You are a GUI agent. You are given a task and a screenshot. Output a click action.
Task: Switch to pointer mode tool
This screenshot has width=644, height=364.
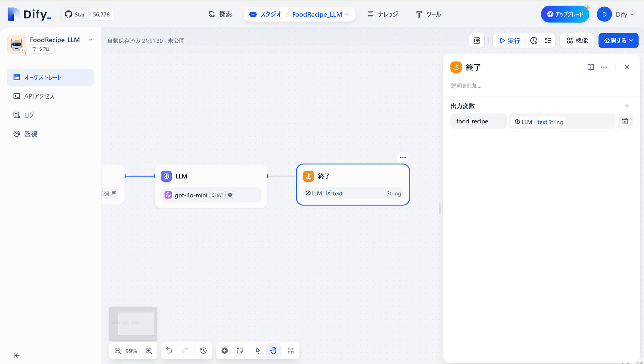[x=258, y=351]
